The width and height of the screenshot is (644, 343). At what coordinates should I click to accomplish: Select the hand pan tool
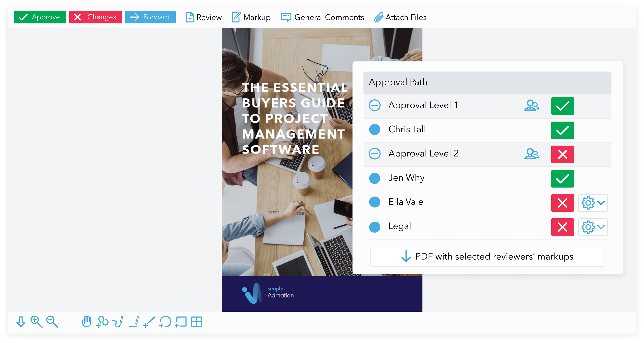(87, 322)
